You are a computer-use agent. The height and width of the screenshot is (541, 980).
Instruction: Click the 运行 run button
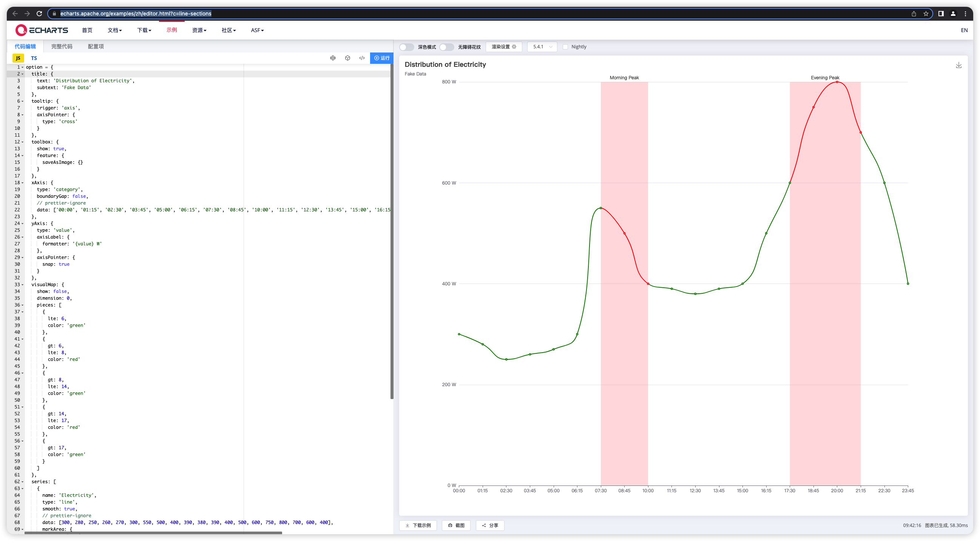click(381, 58)
